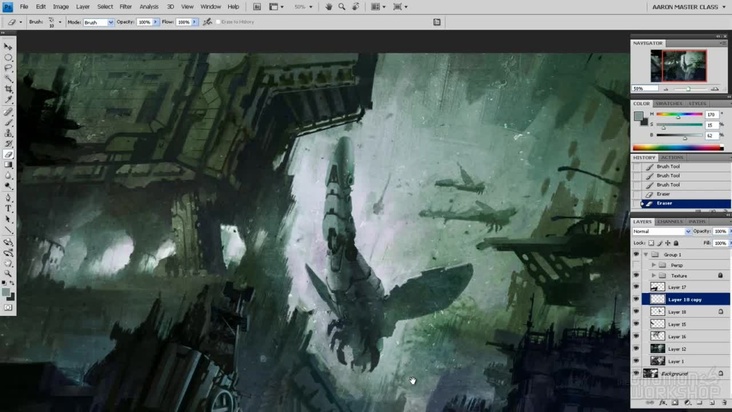The image size is (732, 412).
Task: Open the Flow slider arrow in options bar
Action: 195,22
